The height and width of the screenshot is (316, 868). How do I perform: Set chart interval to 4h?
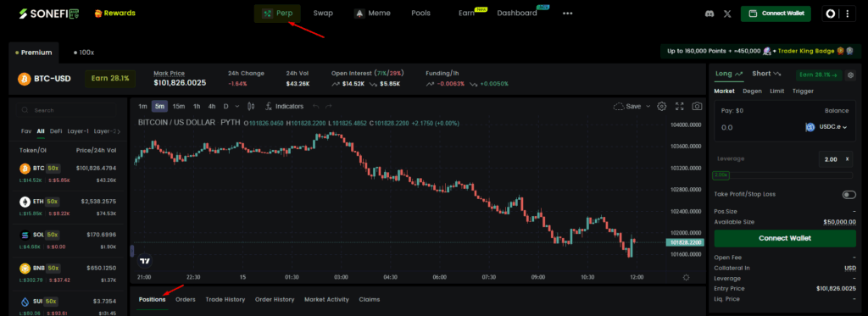212,106
